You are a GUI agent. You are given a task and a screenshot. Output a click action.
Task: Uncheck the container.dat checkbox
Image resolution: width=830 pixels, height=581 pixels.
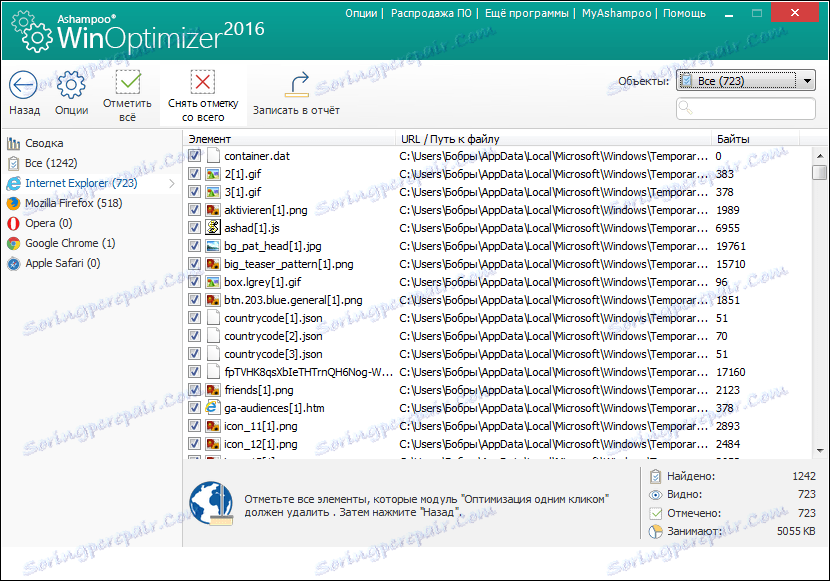(194, 156)
